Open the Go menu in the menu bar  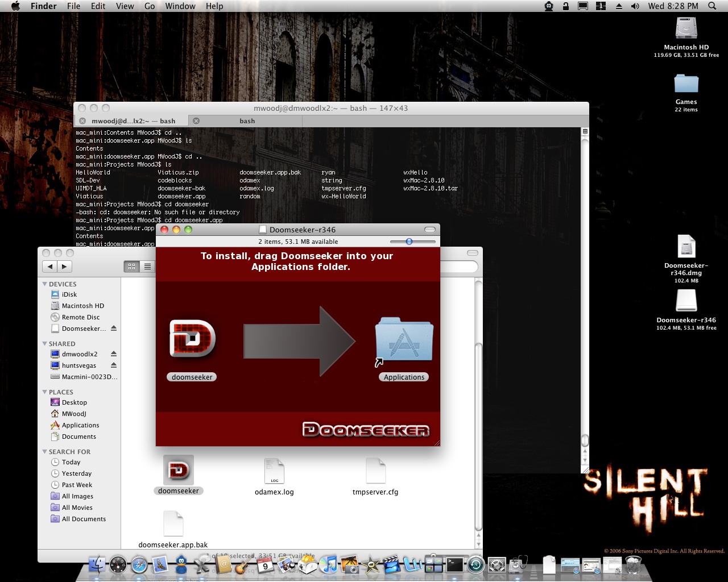(x=150, y=6)
